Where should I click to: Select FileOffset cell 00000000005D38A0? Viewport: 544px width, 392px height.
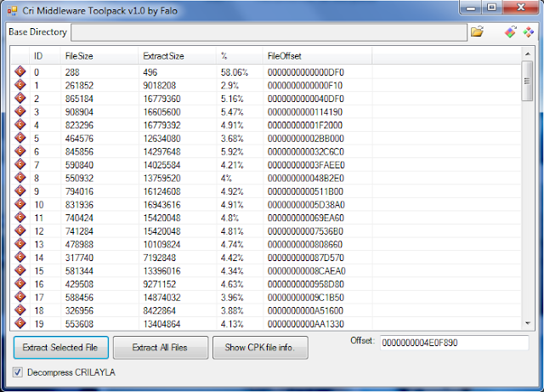pos(306,205)
